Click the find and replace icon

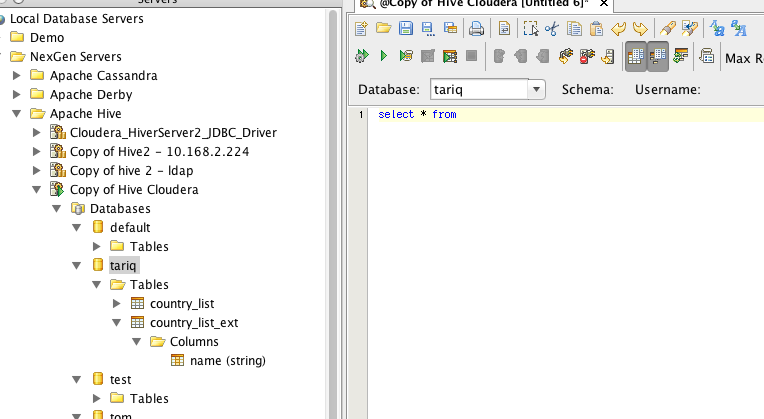pos(689,29)
